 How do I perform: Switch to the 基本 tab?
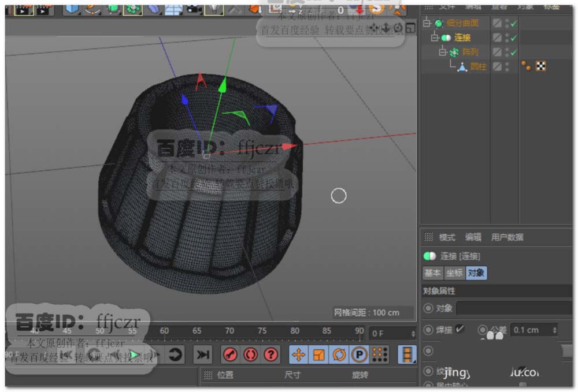(433, 273)
